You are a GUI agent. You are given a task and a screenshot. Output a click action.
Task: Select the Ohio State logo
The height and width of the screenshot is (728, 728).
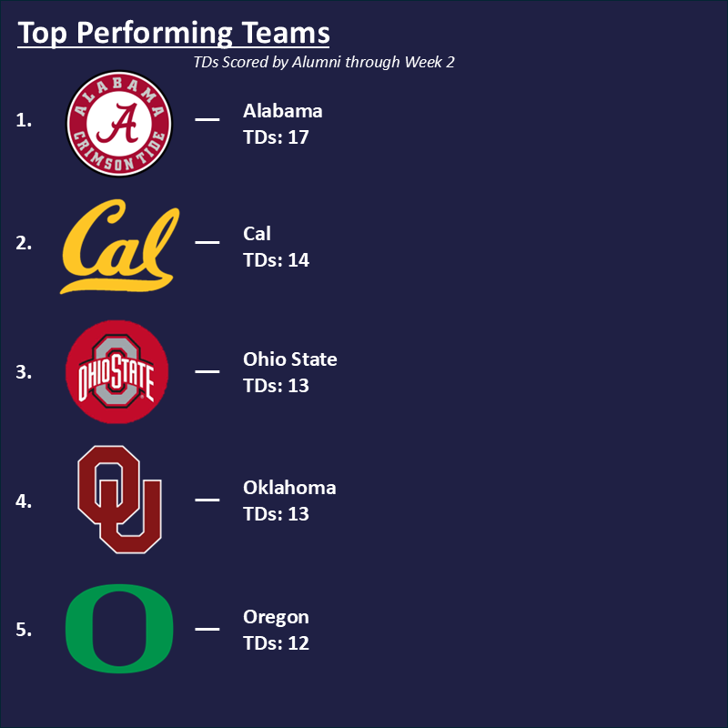(x=117, y=371)
